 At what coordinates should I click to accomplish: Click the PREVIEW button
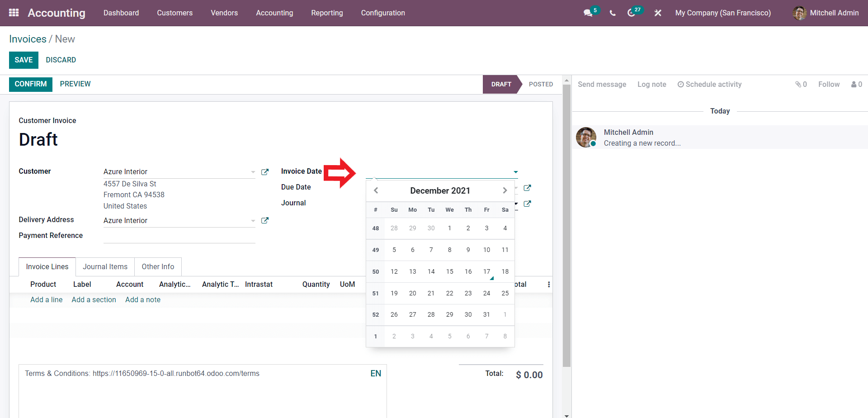75,84
